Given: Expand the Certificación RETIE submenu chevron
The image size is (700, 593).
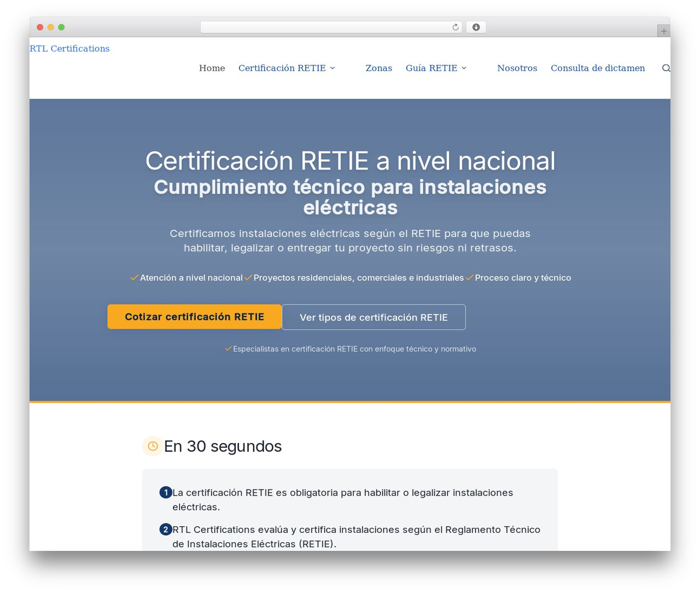Looking at the screenshot, I should point(332,68).
